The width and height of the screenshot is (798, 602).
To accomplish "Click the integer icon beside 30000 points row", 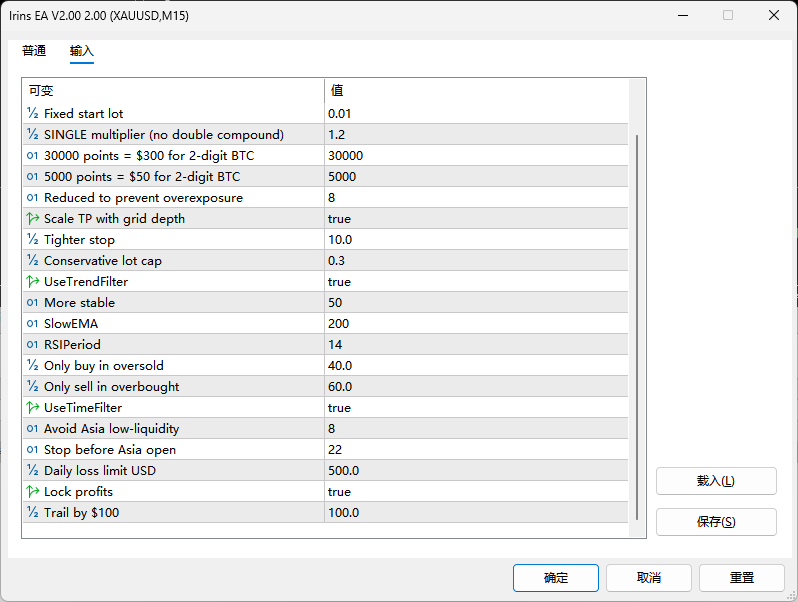I will (33, 155).
